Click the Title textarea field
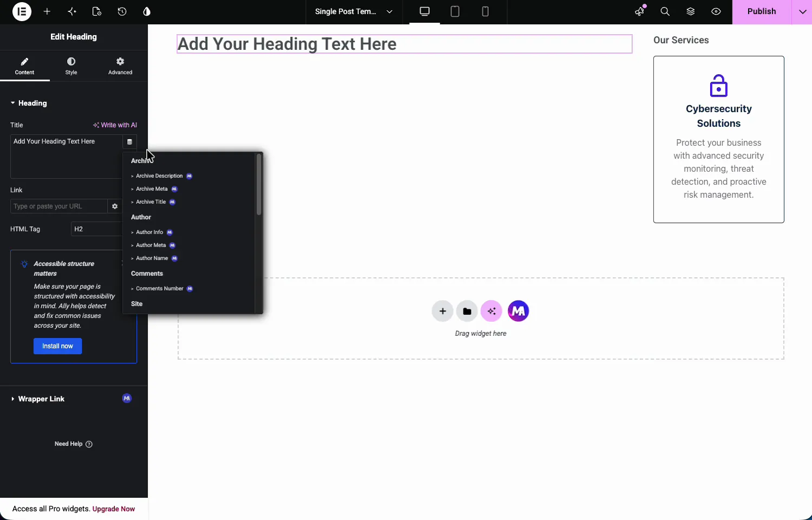Viewport: 812px width, 520px height. [66, 157]
